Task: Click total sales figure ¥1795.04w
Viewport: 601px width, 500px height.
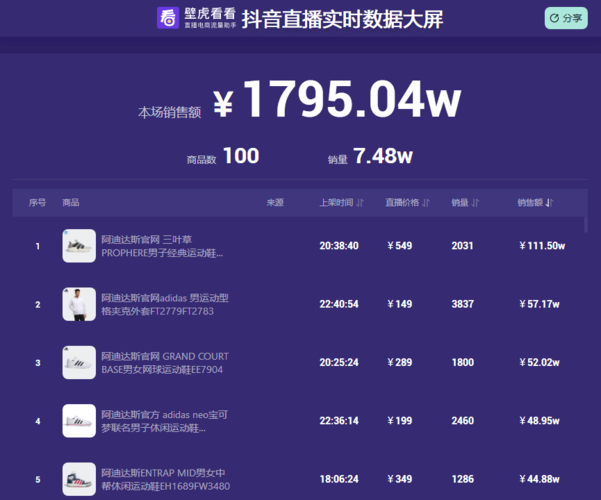Action: point(337,99)
